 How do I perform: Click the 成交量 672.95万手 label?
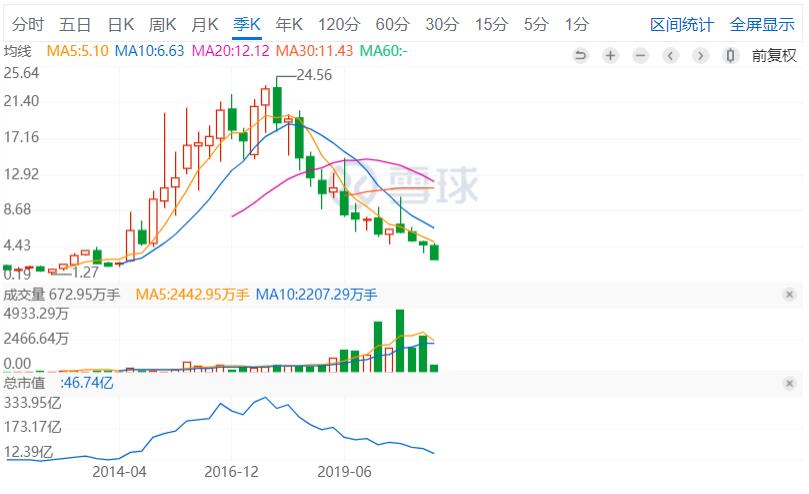[x=61, y=295]
